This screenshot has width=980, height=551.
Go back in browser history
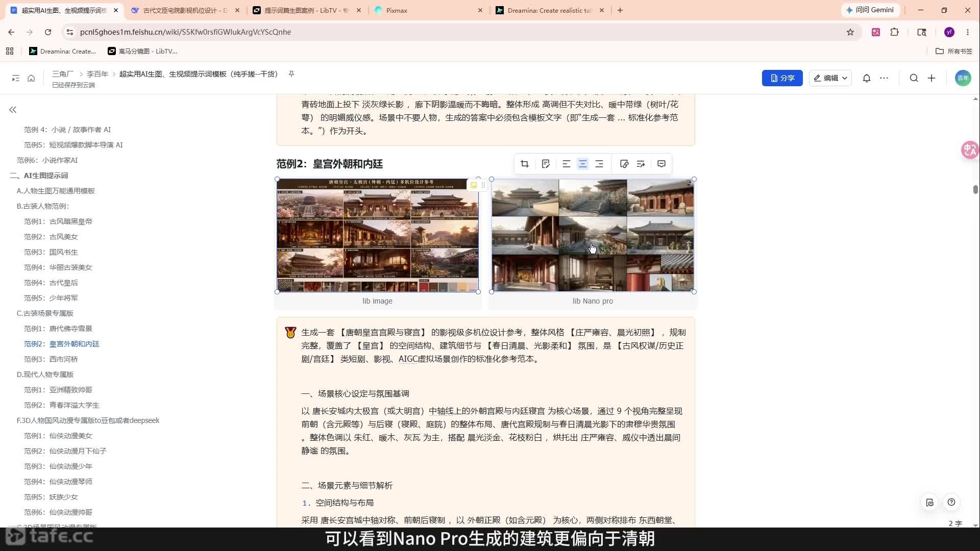tap(11, 32)
